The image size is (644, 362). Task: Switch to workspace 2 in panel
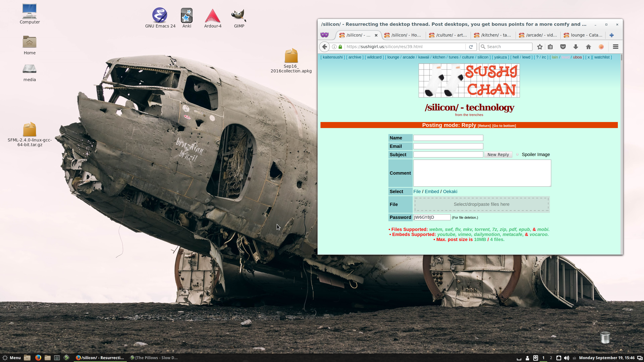[x=551, y=358]
